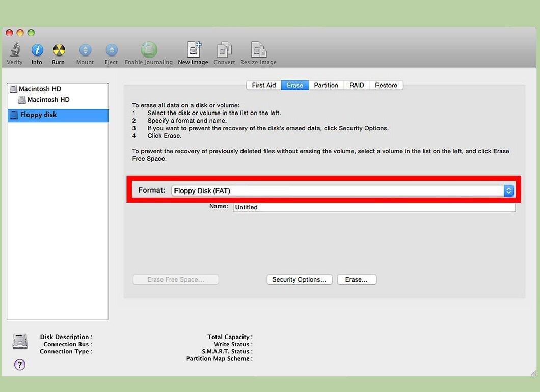Open the Format dropdown menu
This screenshot has width=540, height=392.
pyautogui.click(x=343, y=191)
